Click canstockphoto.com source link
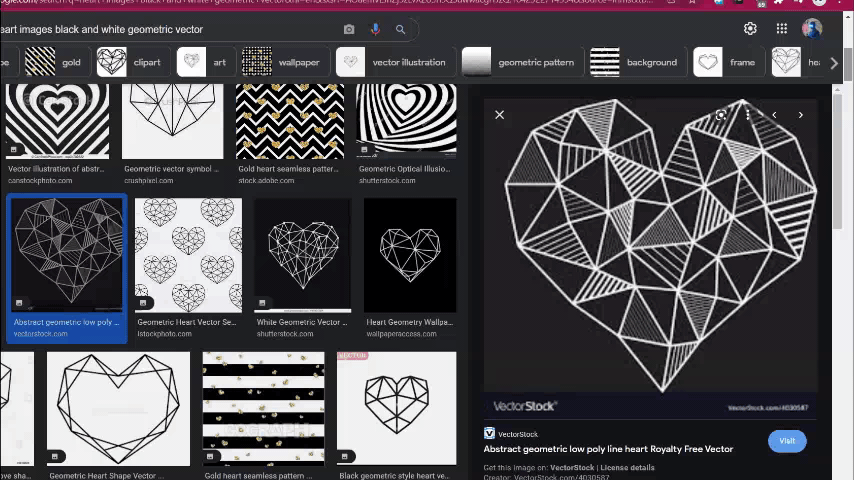This screenshot has height=480, width=854. coord(40,180)
